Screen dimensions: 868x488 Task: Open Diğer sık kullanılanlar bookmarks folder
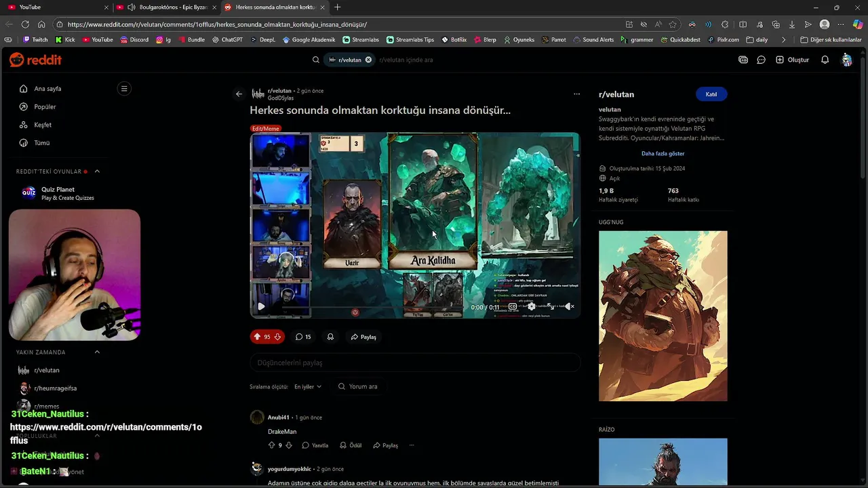click(831, 40)
